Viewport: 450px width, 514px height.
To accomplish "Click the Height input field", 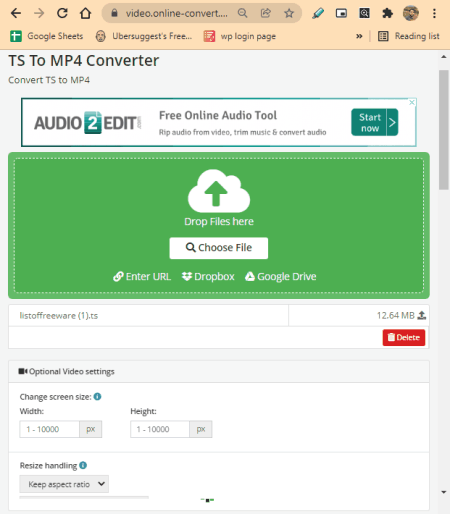I will [x=160, y=429].
